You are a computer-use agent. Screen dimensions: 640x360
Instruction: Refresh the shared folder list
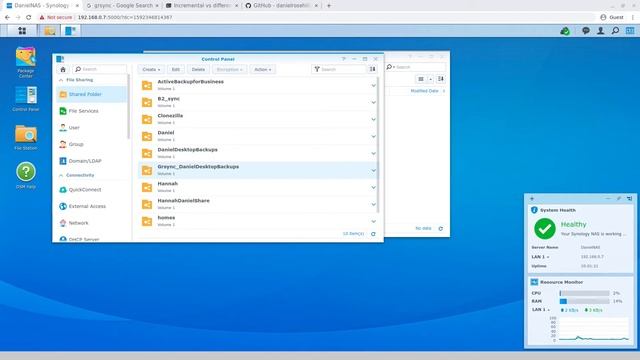pos(373,234)
